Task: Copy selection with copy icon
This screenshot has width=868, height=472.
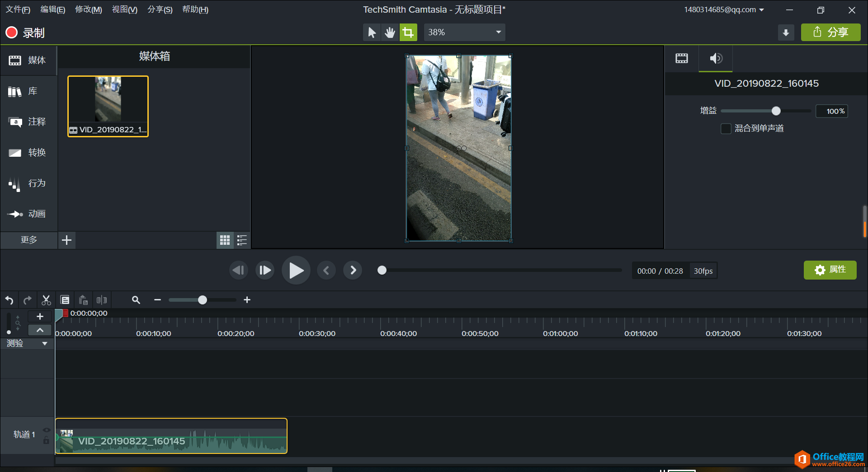Action: tap(65, 300)
